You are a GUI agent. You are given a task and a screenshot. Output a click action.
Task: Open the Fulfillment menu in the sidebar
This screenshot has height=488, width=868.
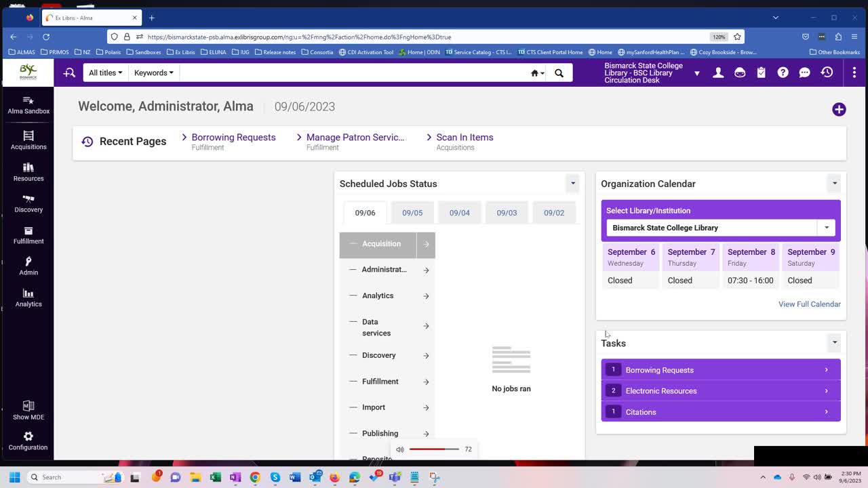pyautogui.click(x=28, y=235)
